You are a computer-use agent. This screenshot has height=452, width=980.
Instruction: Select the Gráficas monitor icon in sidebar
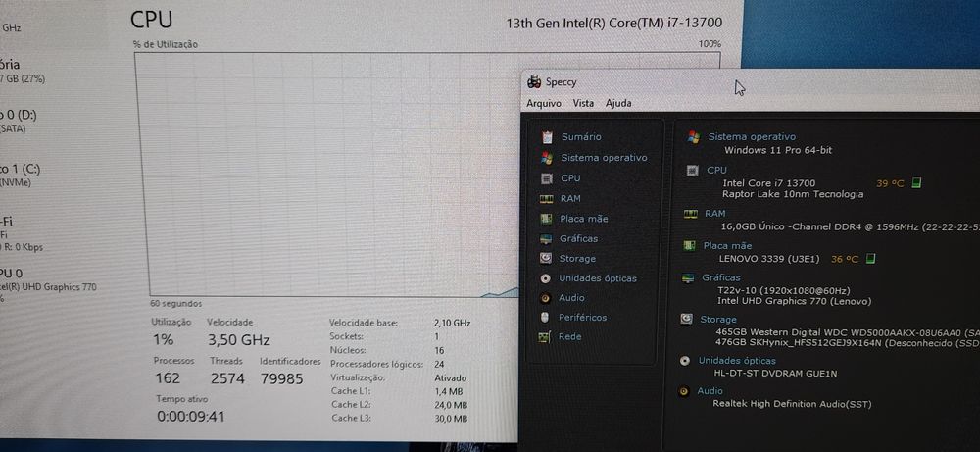click(546, 239)
